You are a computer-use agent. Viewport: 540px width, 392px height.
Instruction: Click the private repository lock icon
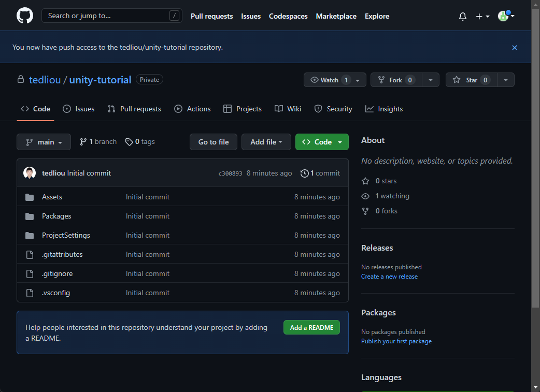21,80
